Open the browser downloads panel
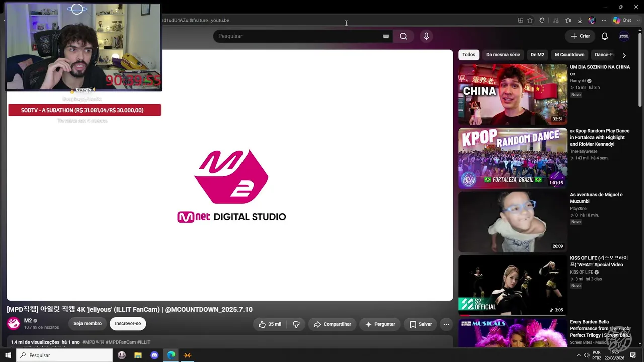This screenshot has width=644, height=362. pyautogui.click(x=580, y=20)
